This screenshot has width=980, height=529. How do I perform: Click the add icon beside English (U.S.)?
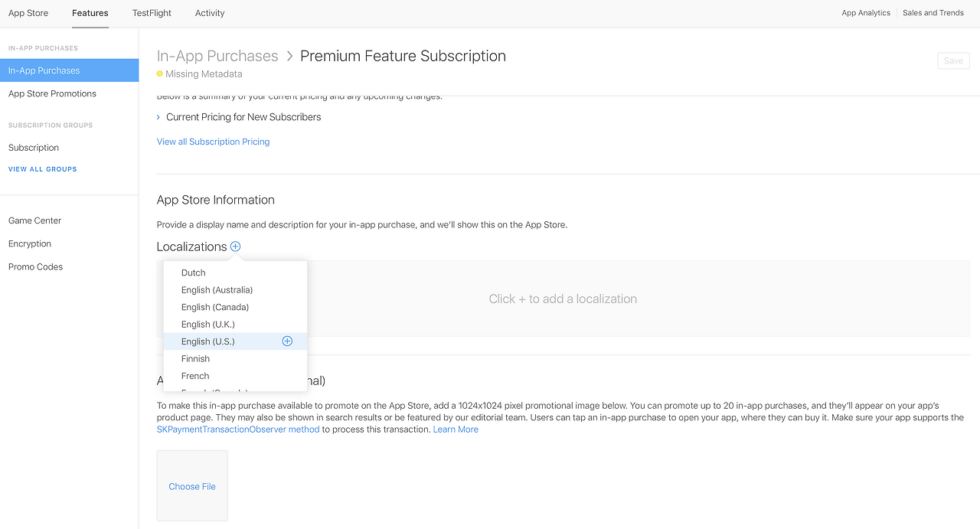point(287,341)
